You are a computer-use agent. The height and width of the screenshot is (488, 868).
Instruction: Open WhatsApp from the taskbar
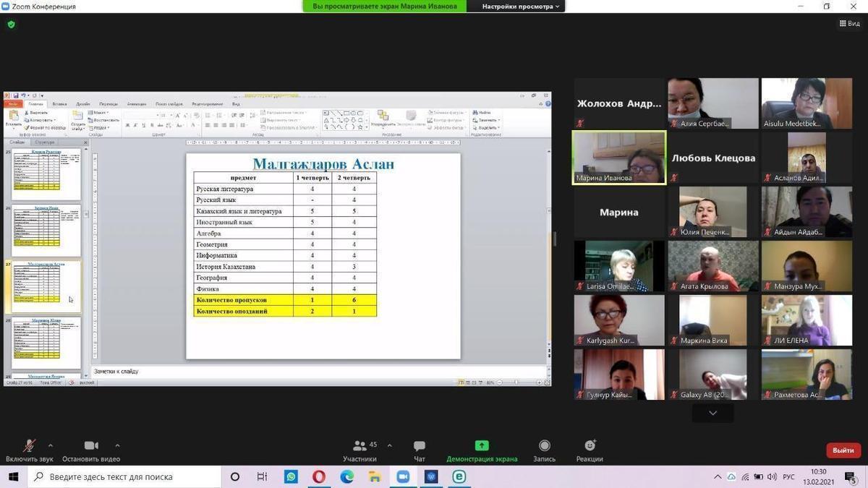(x=291, y=476)
